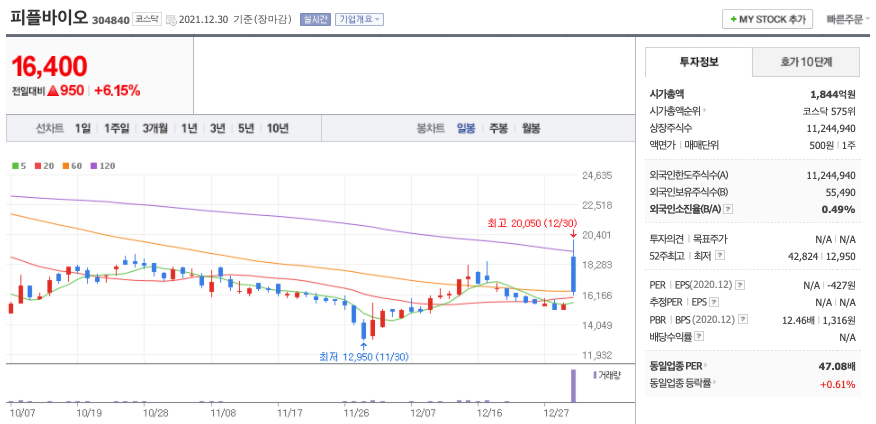The width and height of the screenshot is (876, 424).
Task: Click the +0.61% sector change value
Action: coord(837,384)
